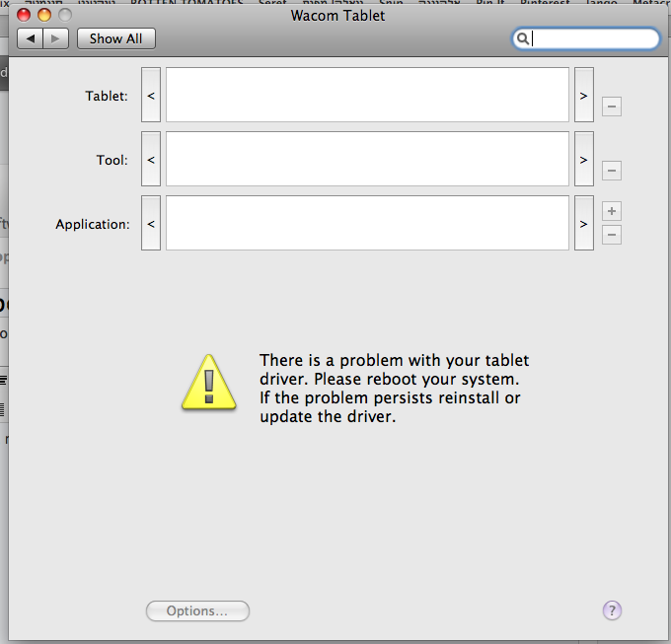Click the back navigation arrow
671x644 pixels.
pos(30,38)
